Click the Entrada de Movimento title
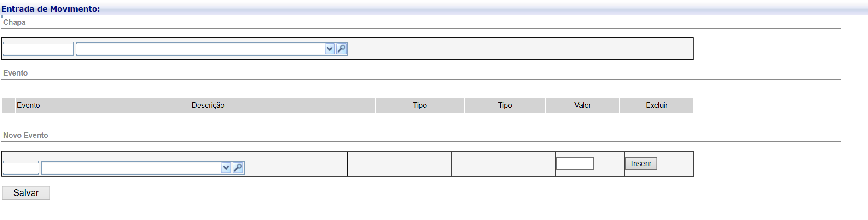This screenshot has height=220, width=868. 51,9
